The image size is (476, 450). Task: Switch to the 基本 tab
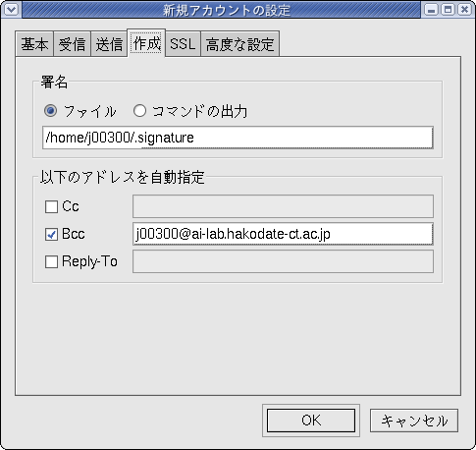[34, 44]
